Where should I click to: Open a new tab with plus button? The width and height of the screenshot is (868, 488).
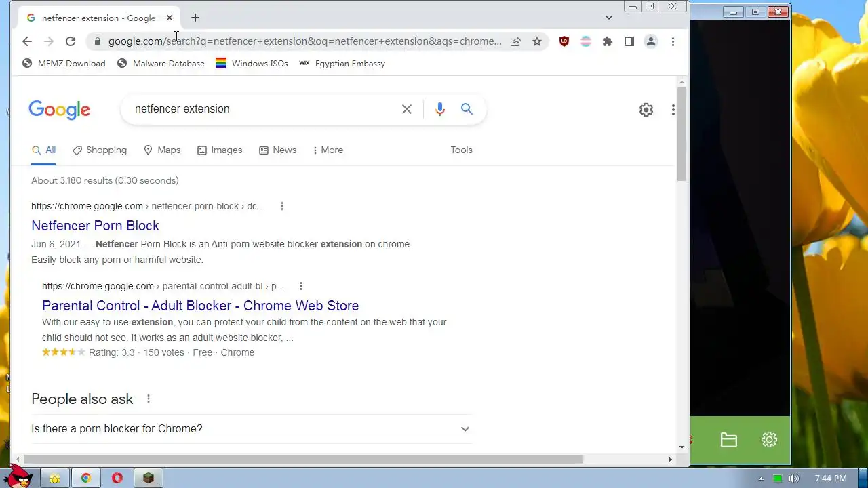(x=195, y=18)
